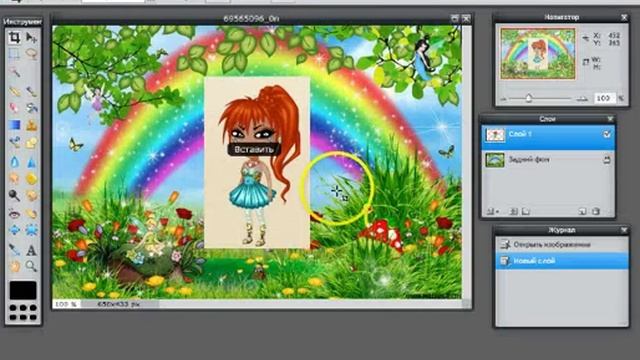Select the Открыть изображение history entry
Image resolution: width=640 pixels, height=360 pixels.
pyautogui.click(x=562, y=244)
